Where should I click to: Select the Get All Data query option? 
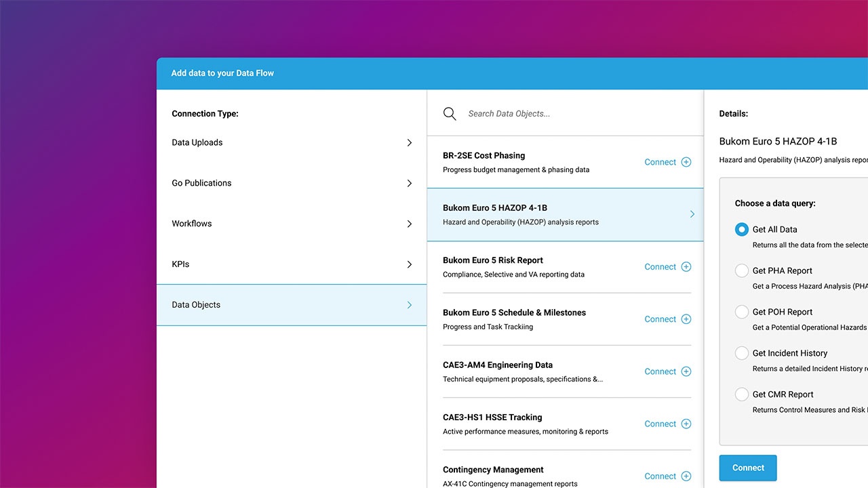coord(742,230)
